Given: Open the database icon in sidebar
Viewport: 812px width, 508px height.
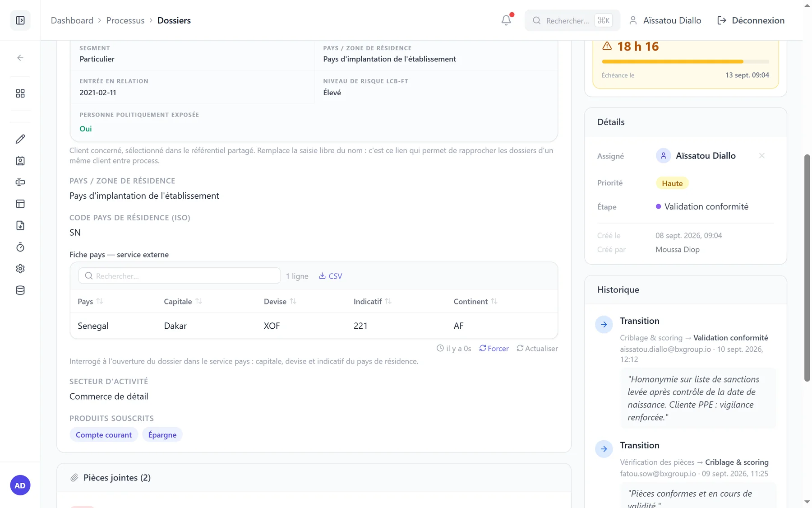Looking at the screenshot, I should pos(20,290).
